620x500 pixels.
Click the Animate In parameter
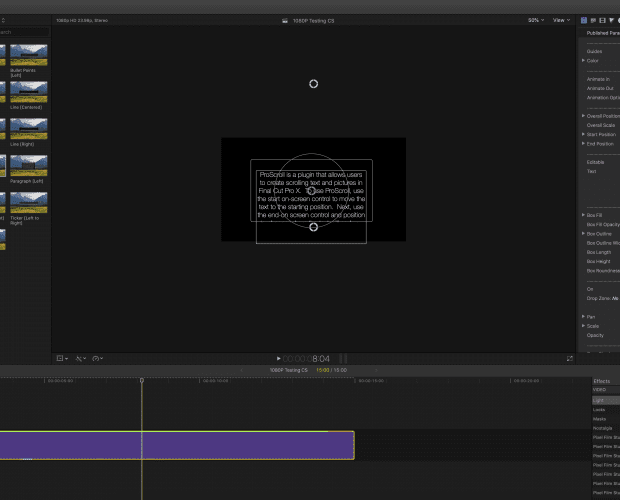(x=598, y=79)
